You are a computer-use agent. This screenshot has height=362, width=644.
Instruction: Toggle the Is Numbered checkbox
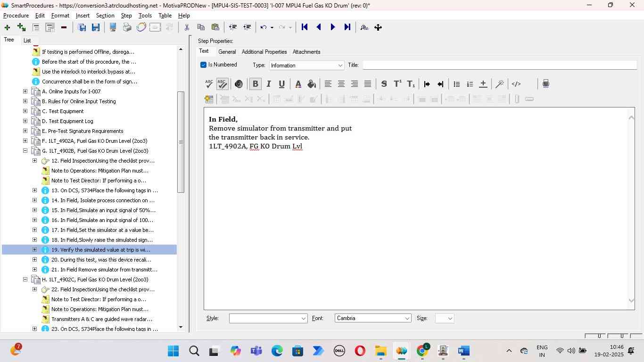(203, 65)
